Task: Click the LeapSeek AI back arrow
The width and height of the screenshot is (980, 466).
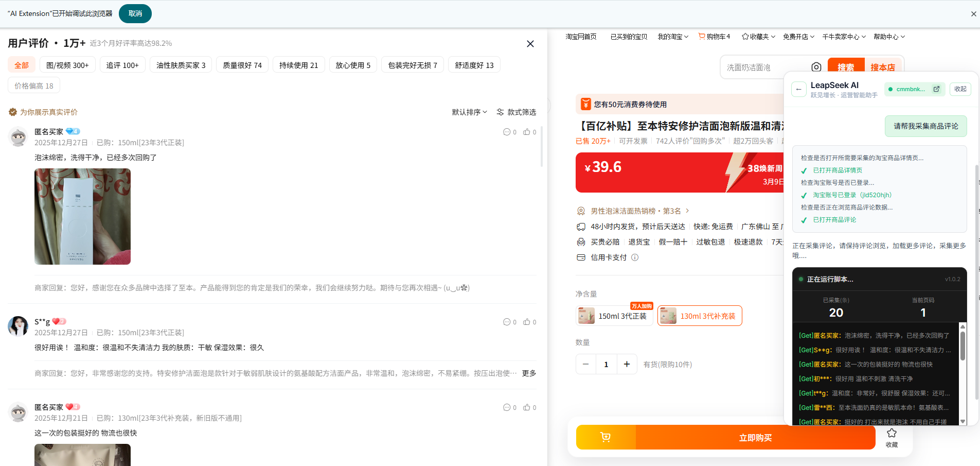Action: [x=798, y=89]
